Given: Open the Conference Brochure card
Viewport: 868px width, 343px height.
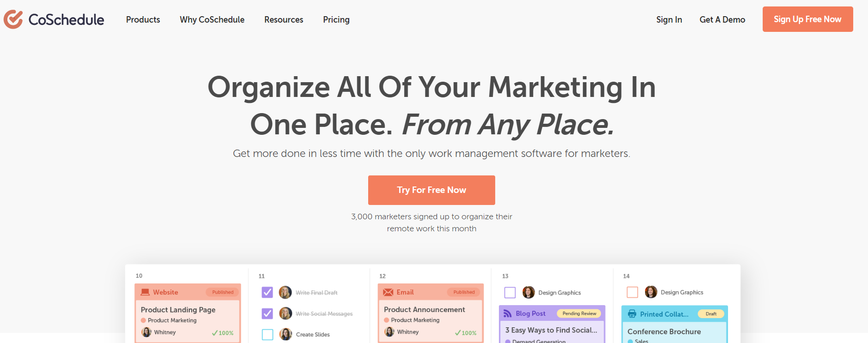Looking at the screenshot, I should coord(664,331).
